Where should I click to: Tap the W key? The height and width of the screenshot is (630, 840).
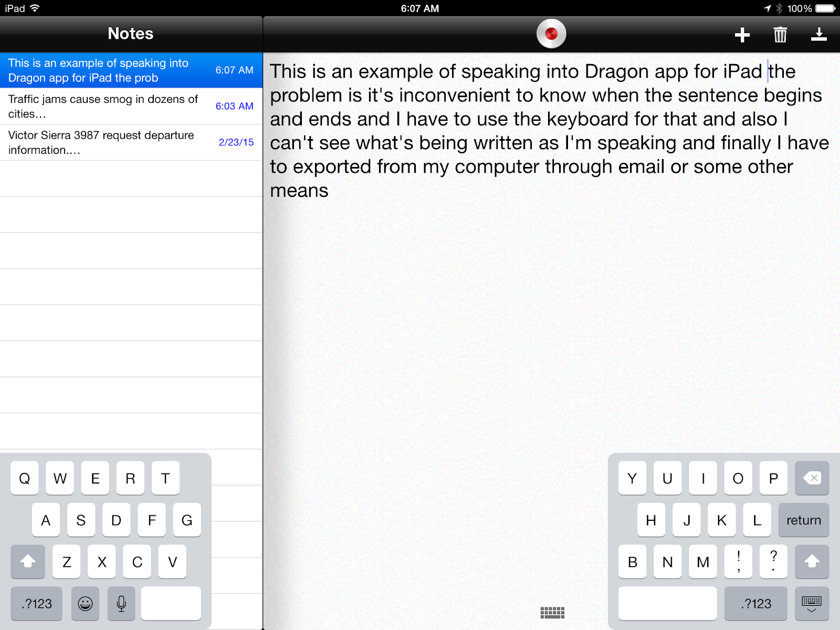[60, 478]
